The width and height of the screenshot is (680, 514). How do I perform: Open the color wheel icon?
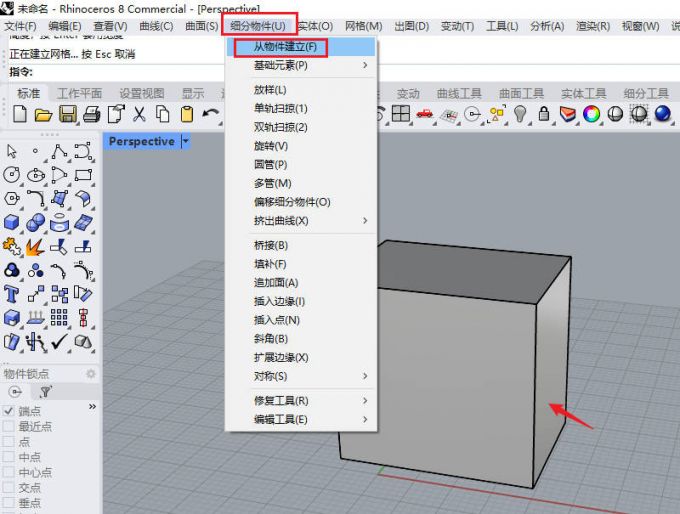click(591, 114)
